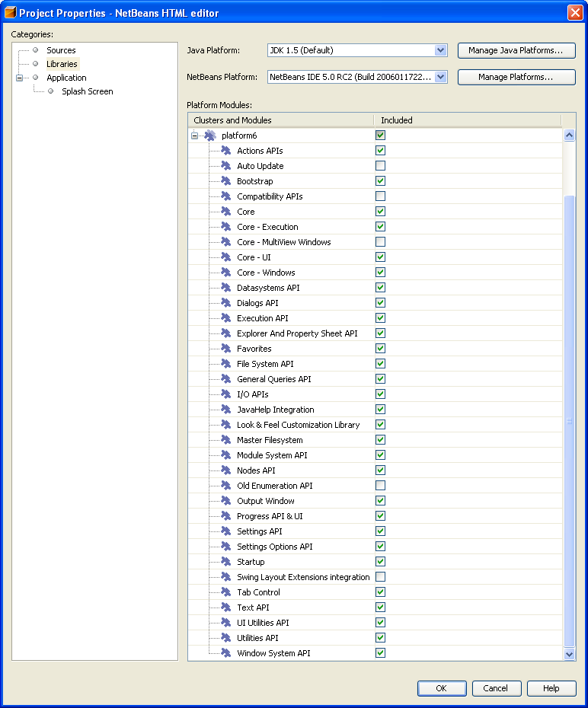The height and width of the screenshot is (708, 588).
Task: Enable the Auto Update module checkbox
Action: [380, 166]
